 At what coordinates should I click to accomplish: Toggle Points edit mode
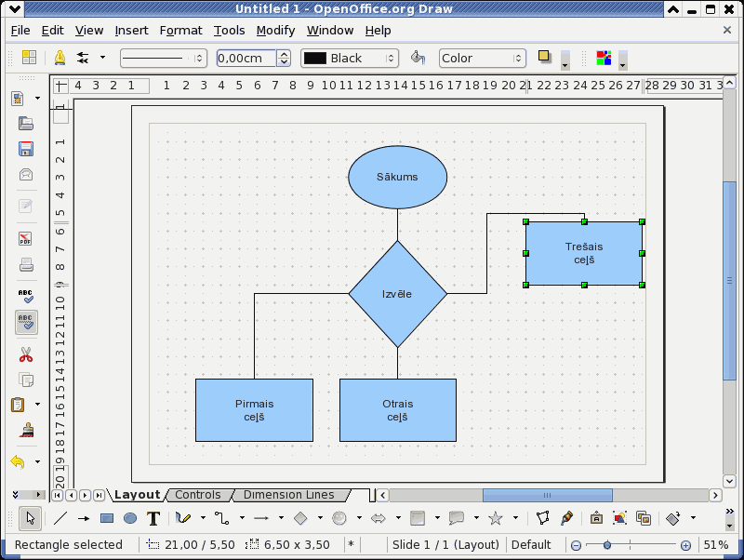543,518
